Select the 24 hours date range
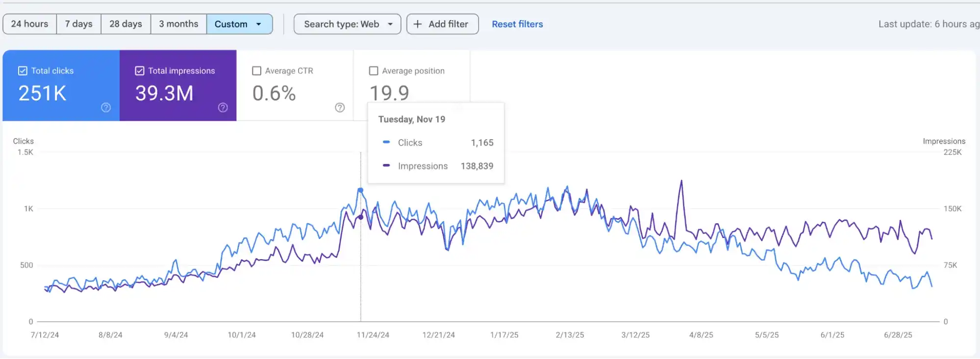 point(29,24)
